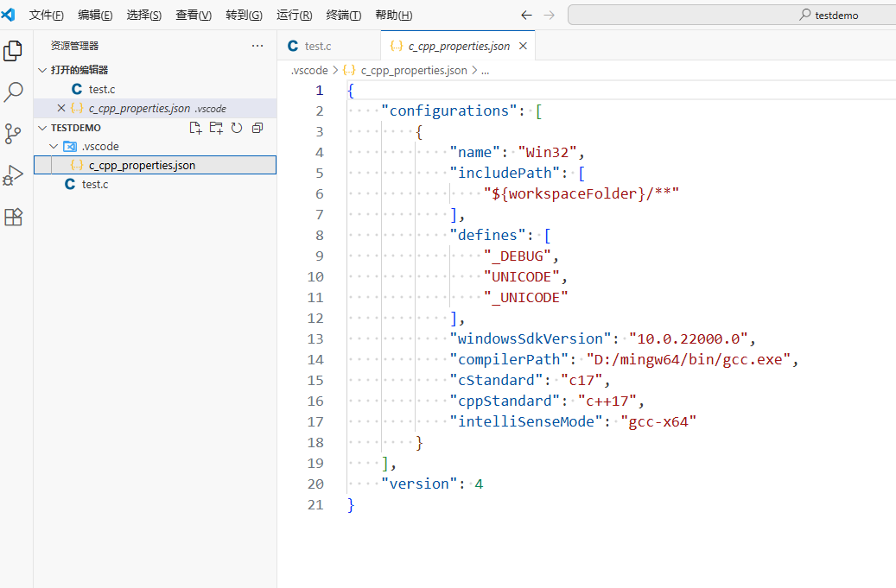Open the 终端(T) menu
Viewport: 896px width, 588px height.
click(x=343, y=16)
